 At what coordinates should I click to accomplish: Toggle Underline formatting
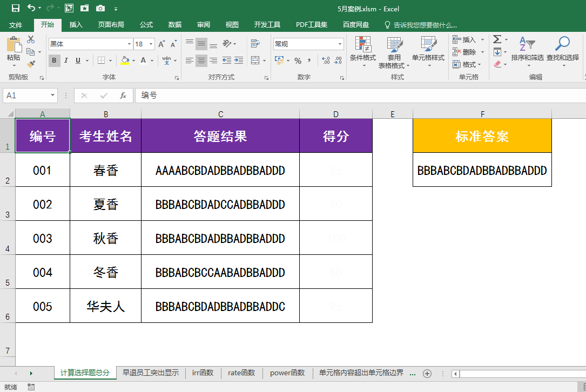tap(78, 60)
